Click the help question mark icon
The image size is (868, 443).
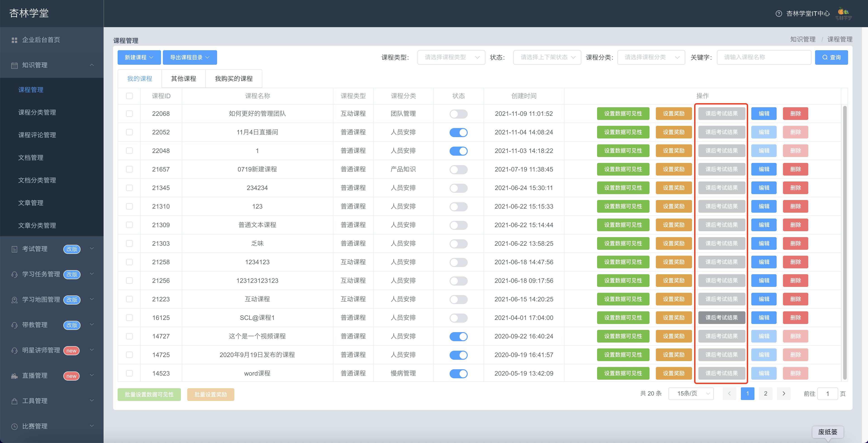[778, 14]
